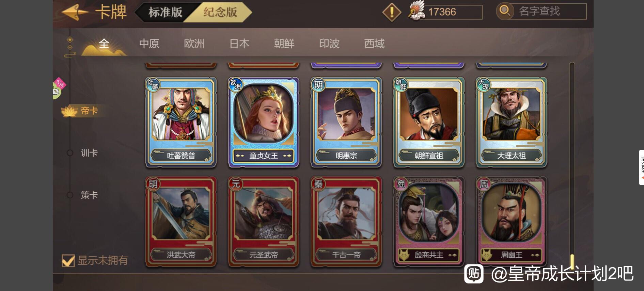Open the 千古一帝 card
Screen dimensions: 644x291
coord(346,221)
